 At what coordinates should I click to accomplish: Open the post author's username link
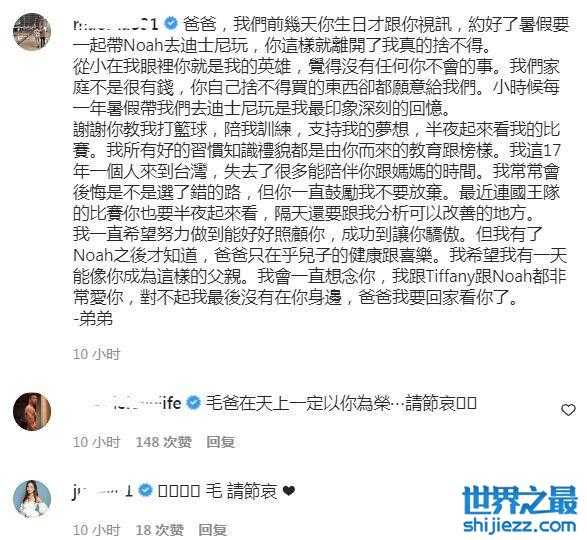116,25
